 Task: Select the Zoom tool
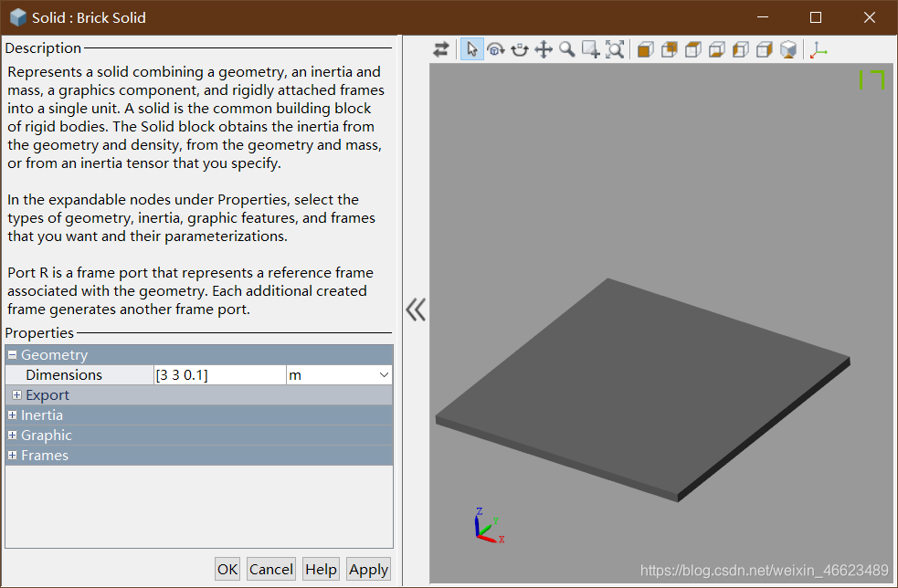pos(567,49)
